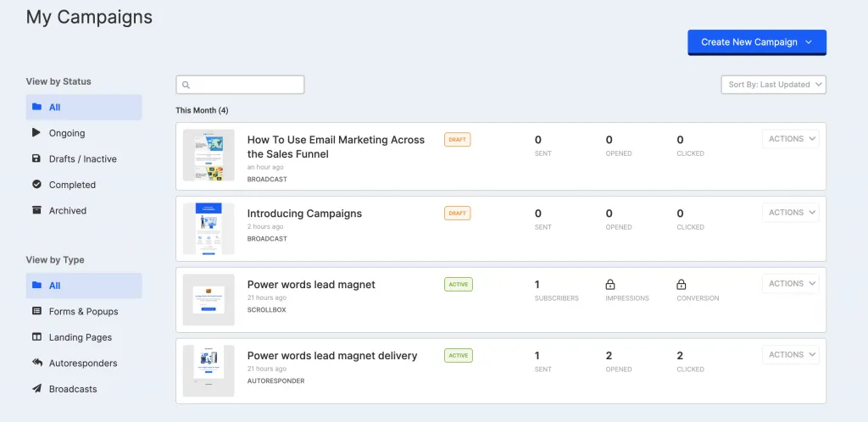Click ACTIVE badge on Power words lead magnet scrollbox
The image size is (868, 422).
coord(459,284)
